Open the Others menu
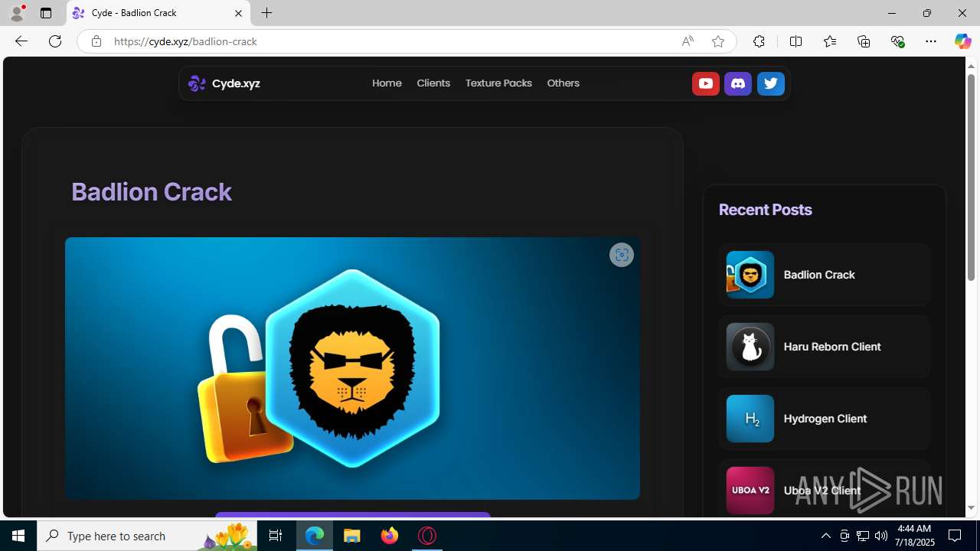Viewport: 980px width, 551px height. (x=563, y=83)
